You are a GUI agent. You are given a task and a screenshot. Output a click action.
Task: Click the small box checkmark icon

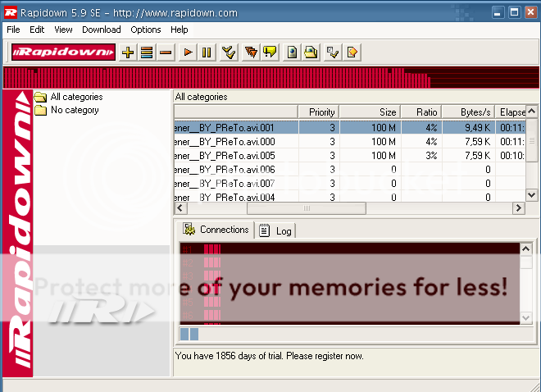(333, 52)
